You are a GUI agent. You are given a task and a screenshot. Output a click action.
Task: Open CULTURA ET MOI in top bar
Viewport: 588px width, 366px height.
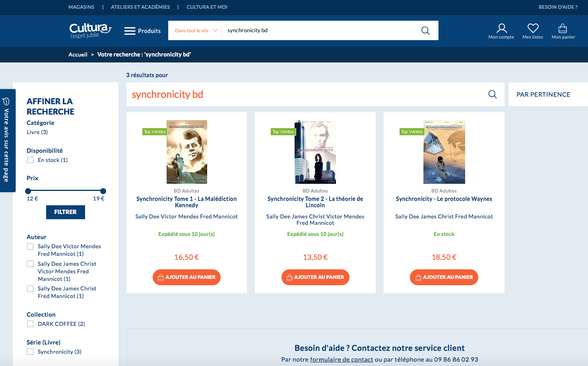click(x=207, y=7)
